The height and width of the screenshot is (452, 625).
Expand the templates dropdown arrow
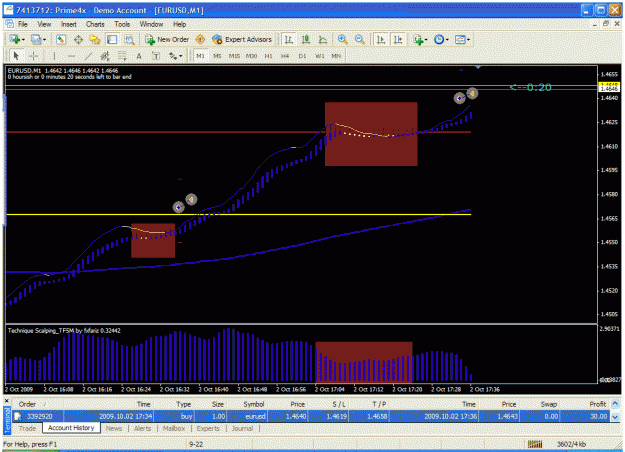click(468, 40)
